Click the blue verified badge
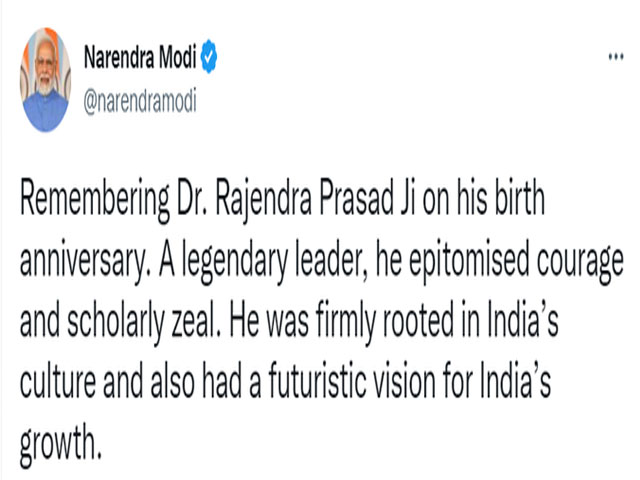 coord(209,56)
